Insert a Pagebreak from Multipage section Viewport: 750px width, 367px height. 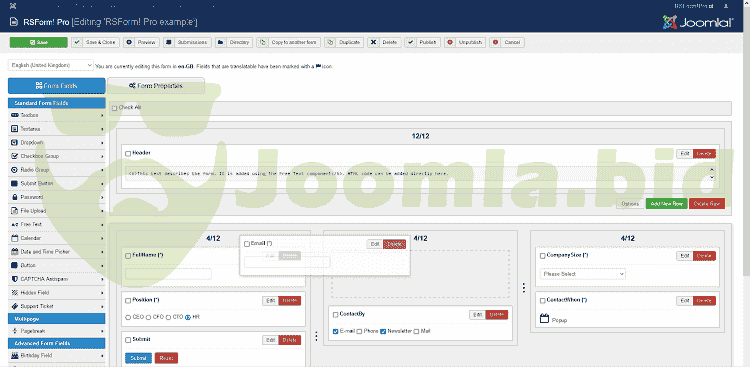tap(56, 331)
